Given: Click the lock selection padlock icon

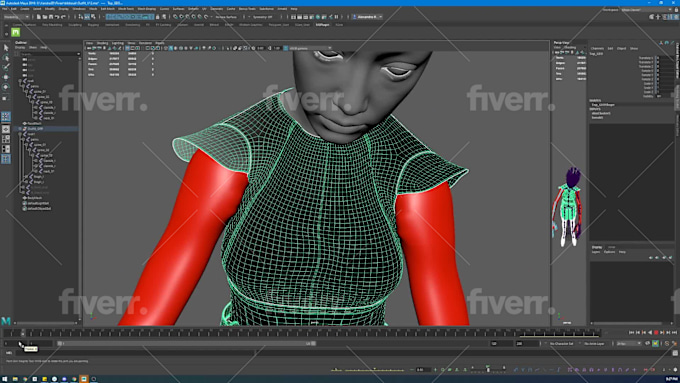Looking at the screenshot, I should [x=157, y=17].
